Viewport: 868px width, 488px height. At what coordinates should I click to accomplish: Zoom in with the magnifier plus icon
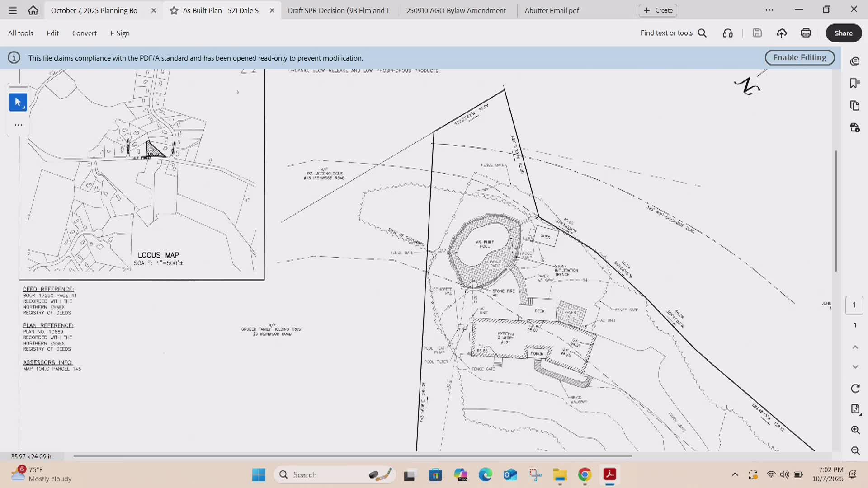(855, 430)
